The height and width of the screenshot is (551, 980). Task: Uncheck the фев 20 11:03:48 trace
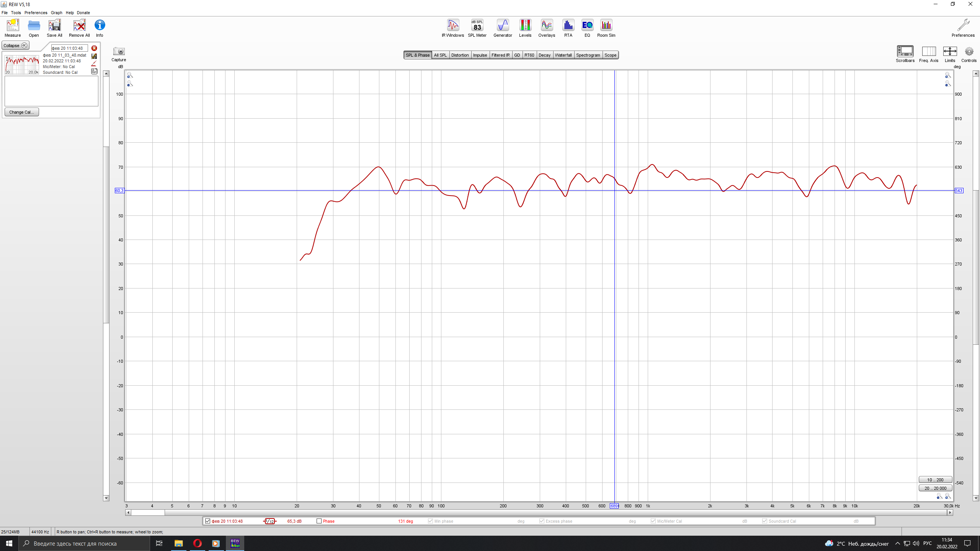(208, 521)
